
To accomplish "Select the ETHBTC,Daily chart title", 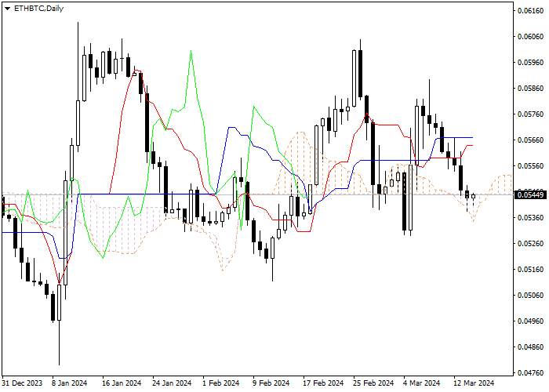I will click(x=38, y=9).
